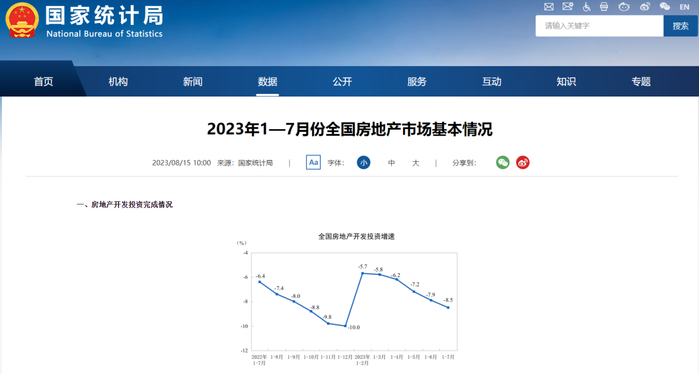Screen dimensions: 699x374
Task: Click the -7.2 data label on chart
Action: click(415, 284)
